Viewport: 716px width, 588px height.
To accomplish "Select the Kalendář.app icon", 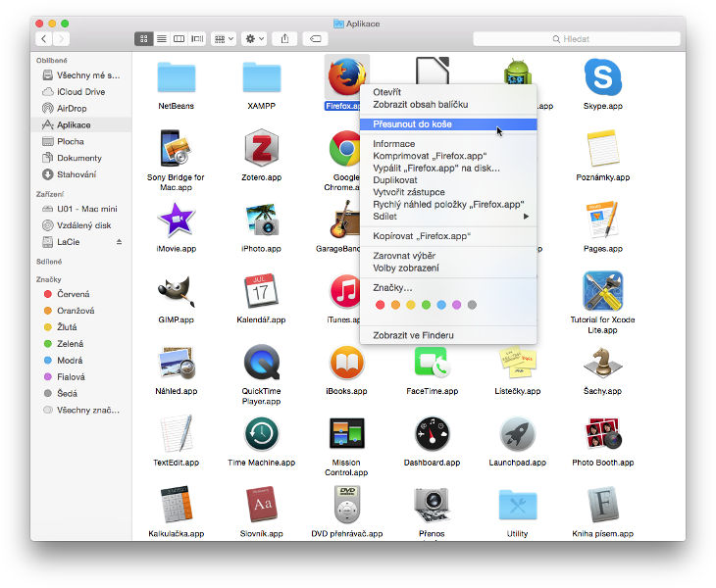I will point(262,291).
